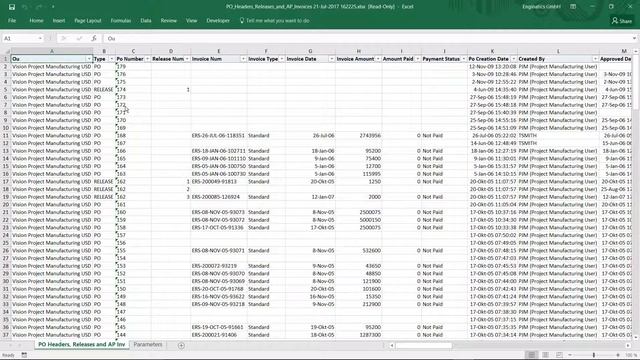This screenshot has height=360, width=640.
Task: Open the Customize Quick Access Toolbar dropdown
Action: [53, 7]
